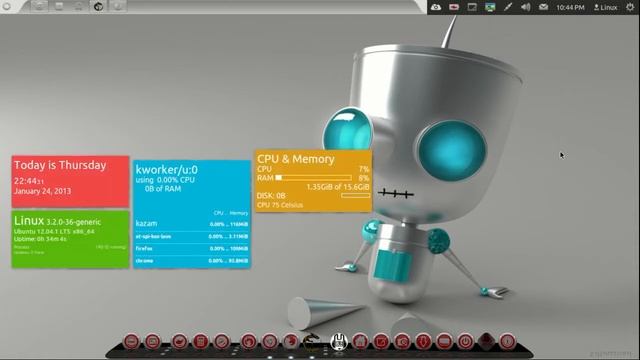The height and width of the screenshot is (360, 640).
Task: Click the 'CPU 75 Celsius' temperature line
Action: pos(280,205)
